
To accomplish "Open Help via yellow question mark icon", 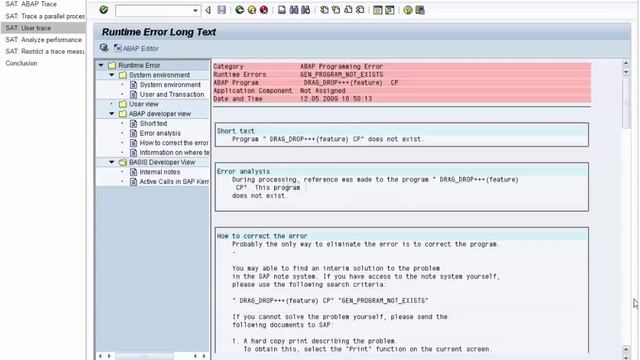I will pos(408,10).
